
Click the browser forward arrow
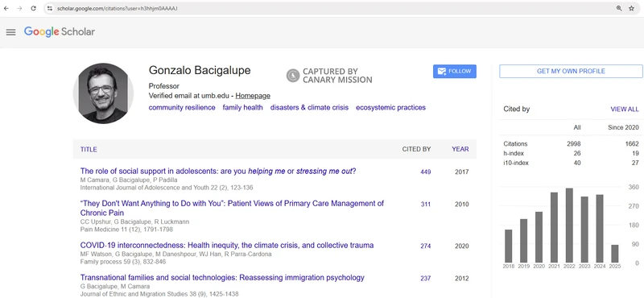[x=19, y=8]
